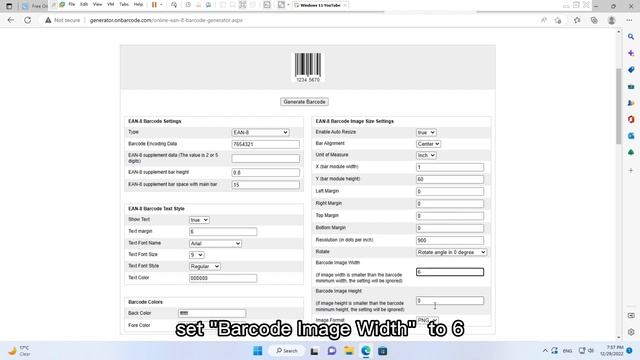Add this page to favorites

pos(558,20)
